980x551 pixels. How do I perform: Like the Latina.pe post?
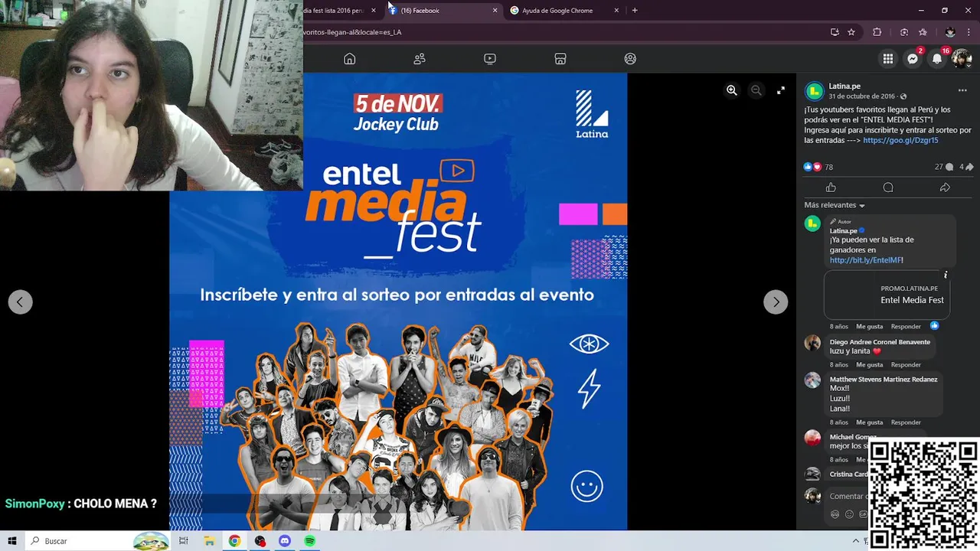[831, 187]
